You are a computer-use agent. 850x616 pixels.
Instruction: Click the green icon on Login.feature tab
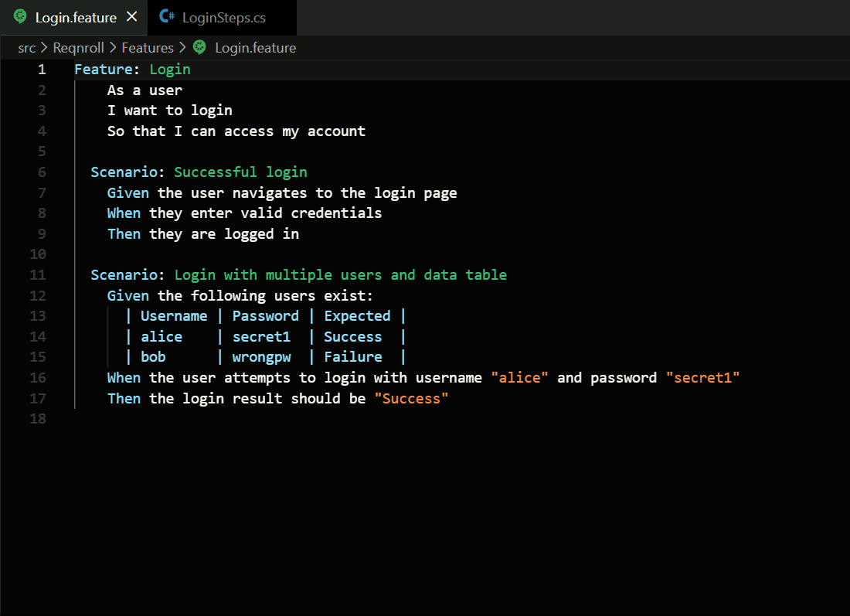(20, 17)
